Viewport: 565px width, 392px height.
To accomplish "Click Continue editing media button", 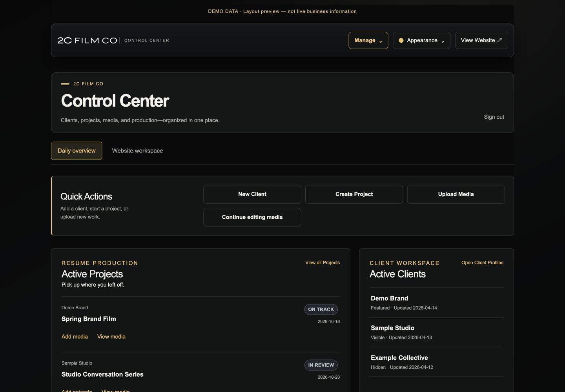I will click(252, 217).
